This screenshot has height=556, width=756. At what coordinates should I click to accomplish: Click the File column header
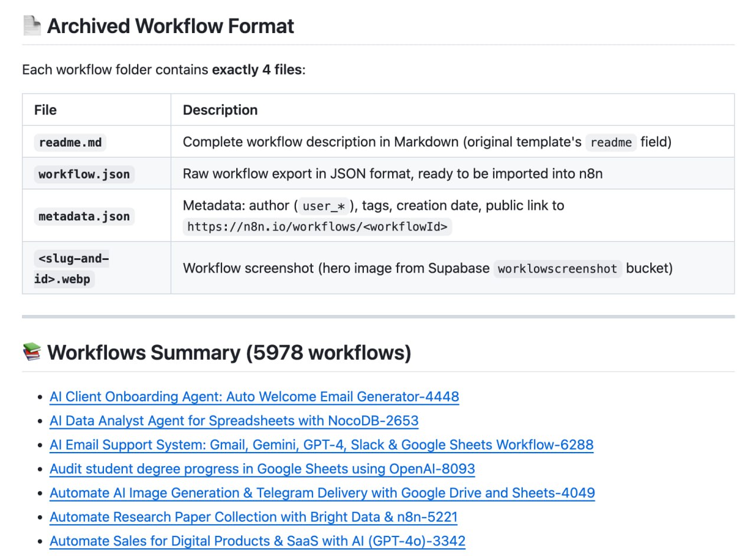click(45, 110)
